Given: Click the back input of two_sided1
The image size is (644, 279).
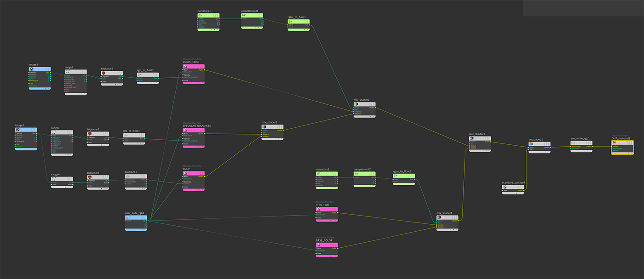Looking at the screenshot, I should click(x=529, y=149).
